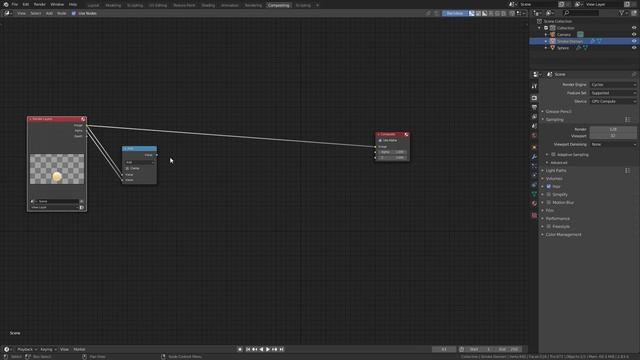Open the Blender logo menu

(6, 4)
